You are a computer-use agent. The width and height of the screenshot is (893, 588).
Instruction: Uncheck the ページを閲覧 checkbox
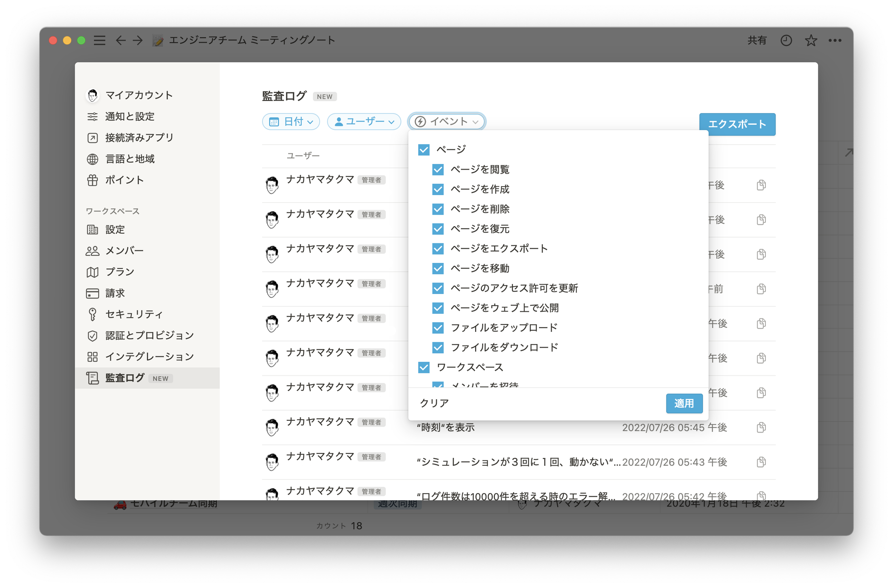coord(438,170)
